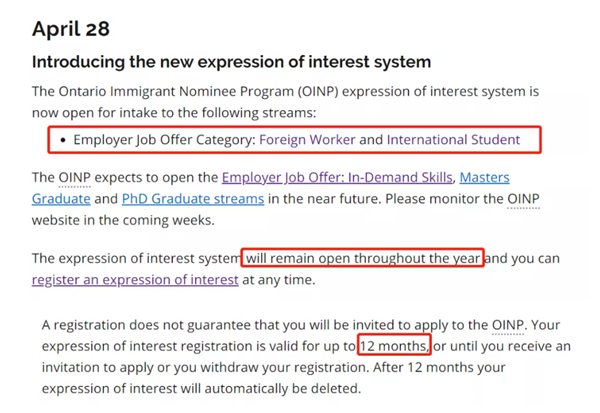Open the Foreign Worker stream link
Image resolution: width=600 pixels, height=413 pixels.
click(307, 140)
